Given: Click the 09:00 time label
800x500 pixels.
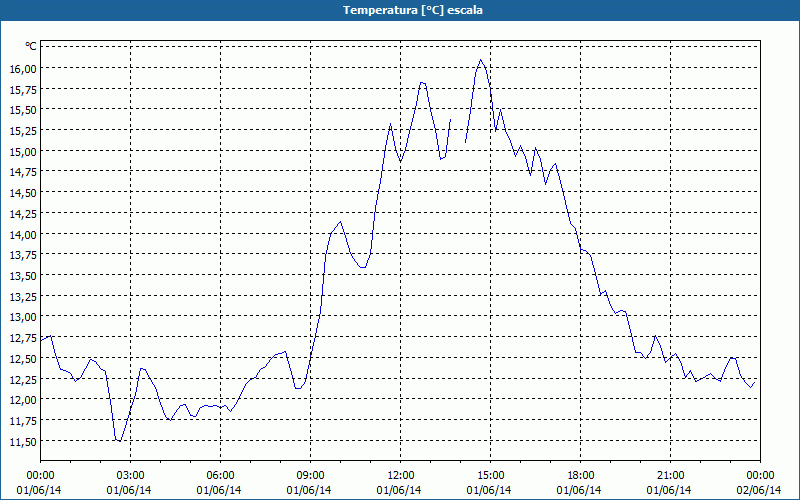Looking at the screenshot, I should [x=310, y=476].
